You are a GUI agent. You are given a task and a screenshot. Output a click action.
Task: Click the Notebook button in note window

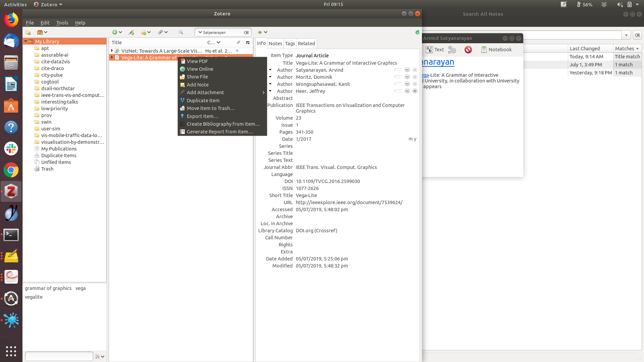click(496, 50)
